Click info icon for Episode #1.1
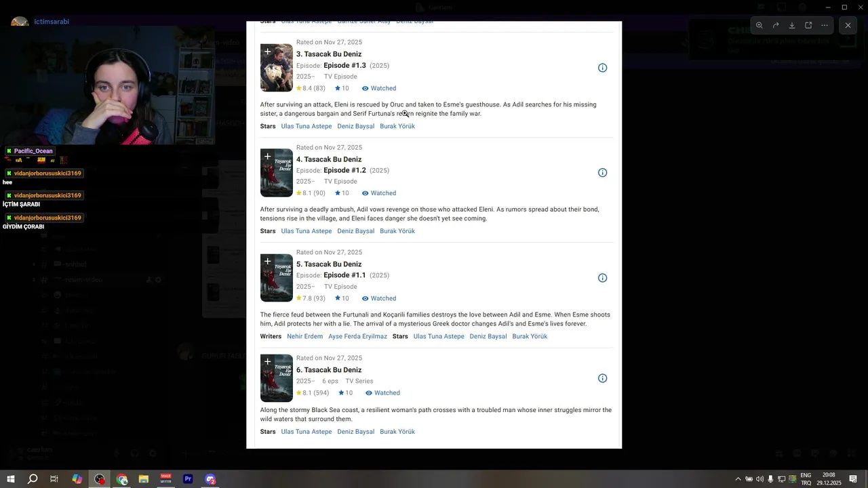 coord(602,278)
